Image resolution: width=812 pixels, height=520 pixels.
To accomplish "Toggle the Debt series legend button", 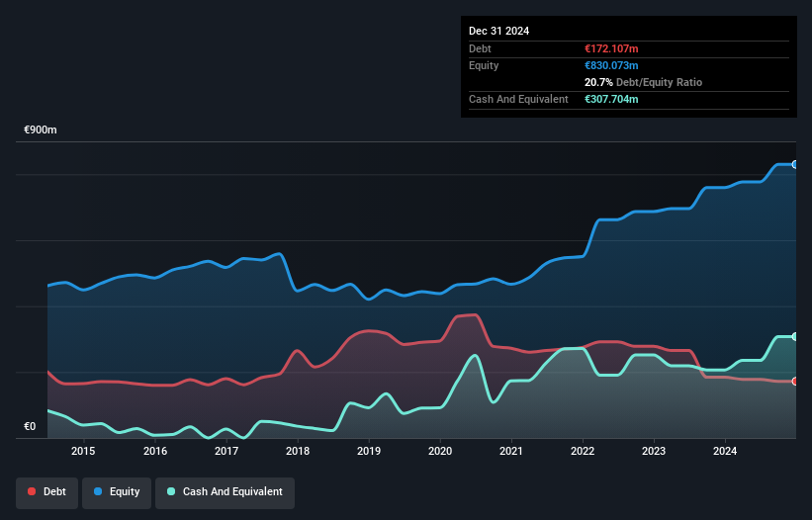I will click(47, 492).
